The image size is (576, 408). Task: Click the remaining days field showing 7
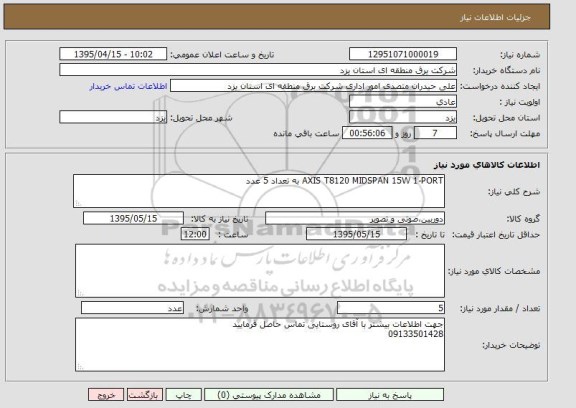[x=435, y=133]
